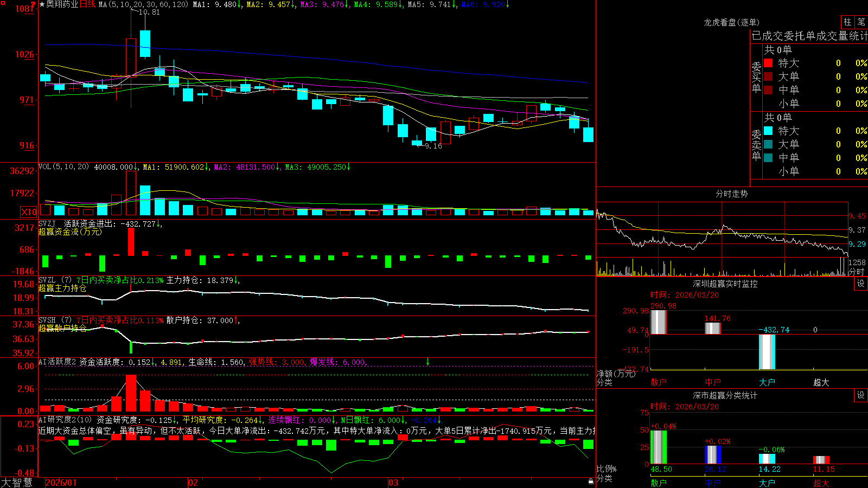
Task: Click the 9.45 price label on intraday chart
Action: 857,216
